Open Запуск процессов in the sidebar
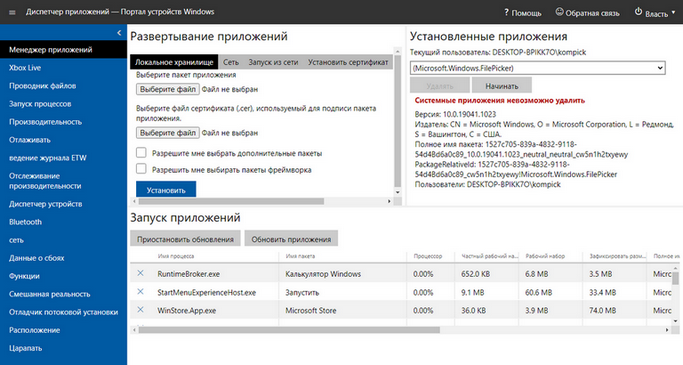 pos(63,104)
